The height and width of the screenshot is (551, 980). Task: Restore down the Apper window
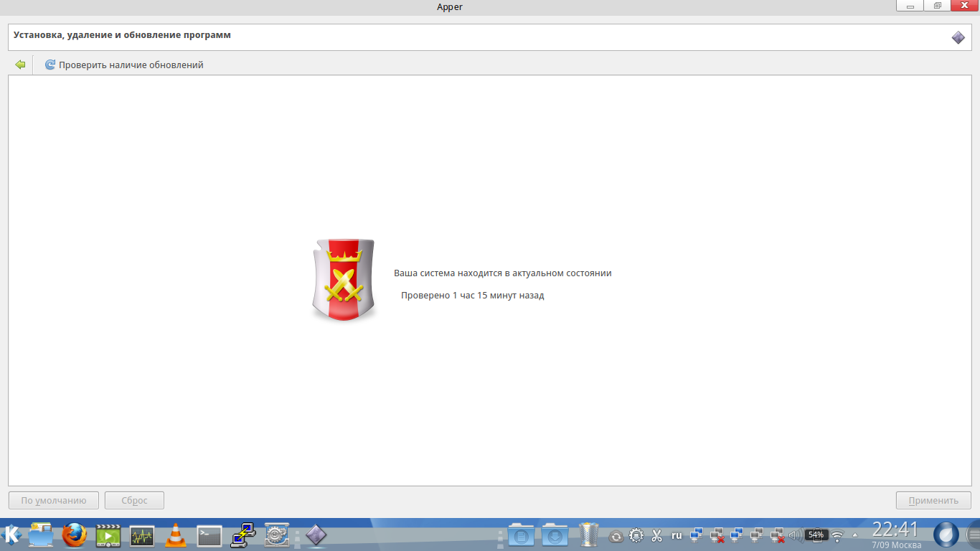point(937,6)
